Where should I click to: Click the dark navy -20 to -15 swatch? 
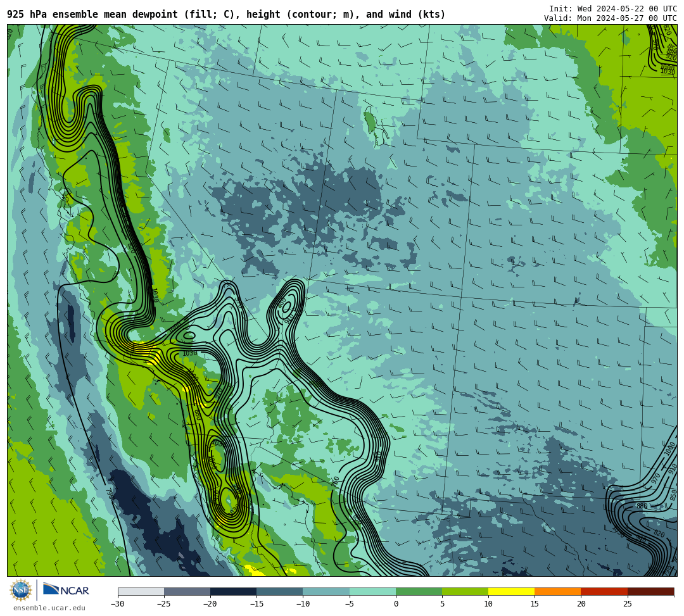pyautogui.click(x=233, y=591)
